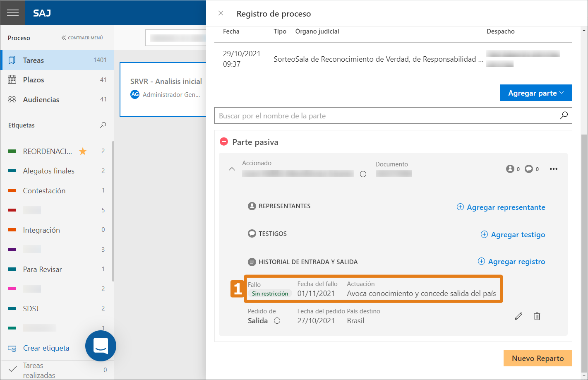Open the Agregar parte dropdown

point(536,93)
